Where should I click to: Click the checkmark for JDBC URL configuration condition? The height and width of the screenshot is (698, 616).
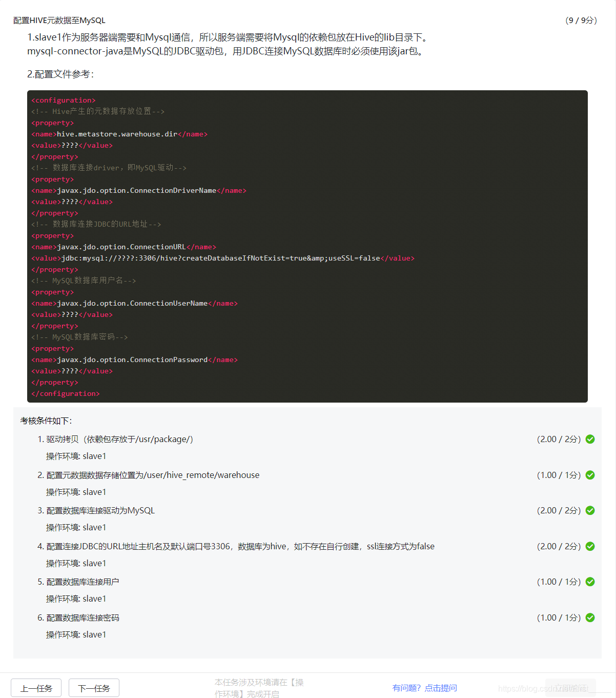tap(590, 546)
